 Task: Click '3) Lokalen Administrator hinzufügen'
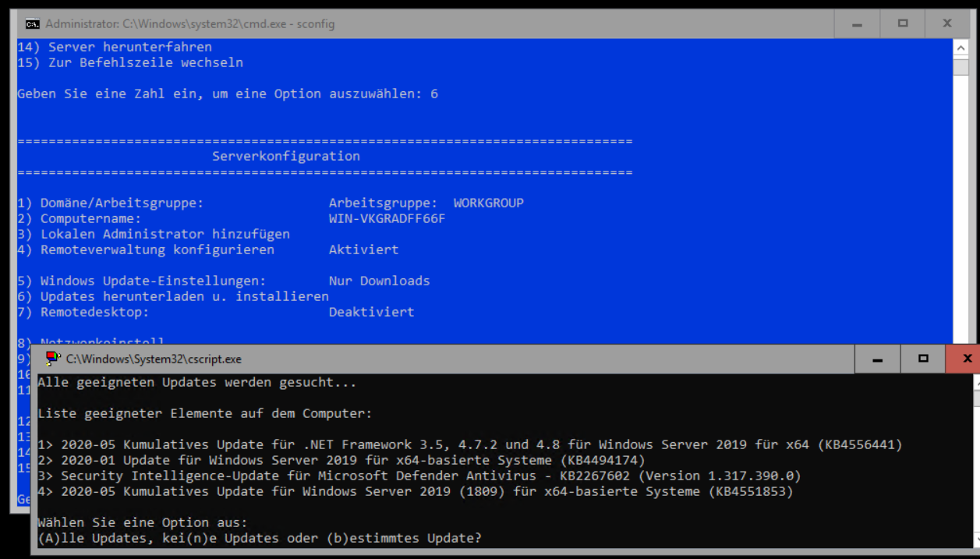[154, 234]
